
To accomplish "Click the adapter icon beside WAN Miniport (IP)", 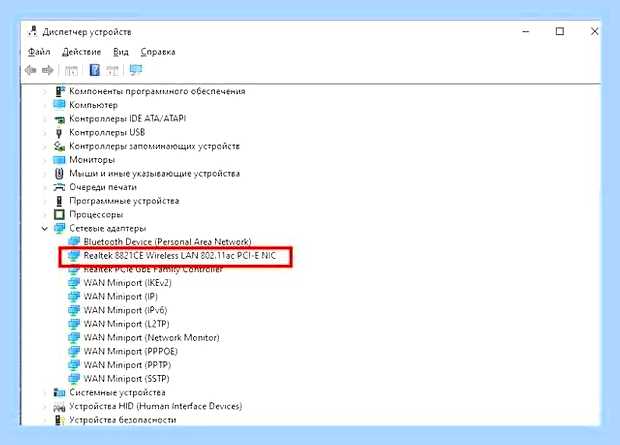I will (74, 296).
